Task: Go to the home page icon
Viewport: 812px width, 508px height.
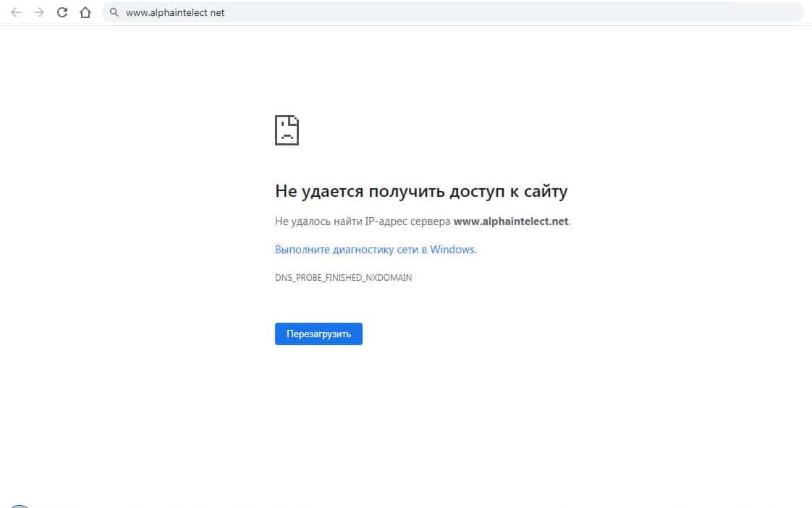Action: point(85,12)
